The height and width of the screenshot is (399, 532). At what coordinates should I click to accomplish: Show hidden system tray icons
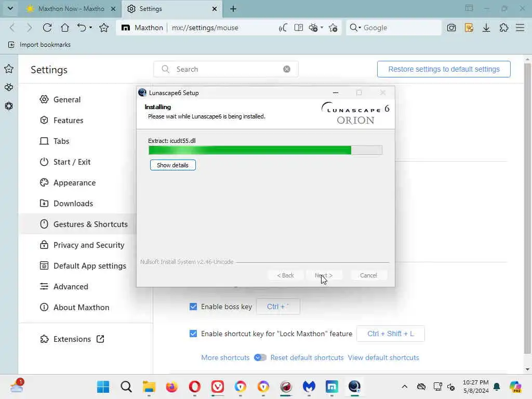[404, 387]
